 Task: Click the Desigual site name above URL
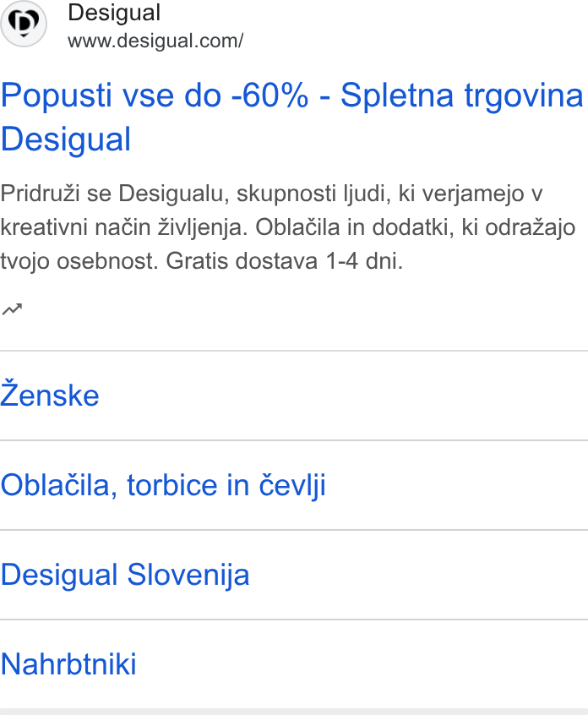point(114,13)
